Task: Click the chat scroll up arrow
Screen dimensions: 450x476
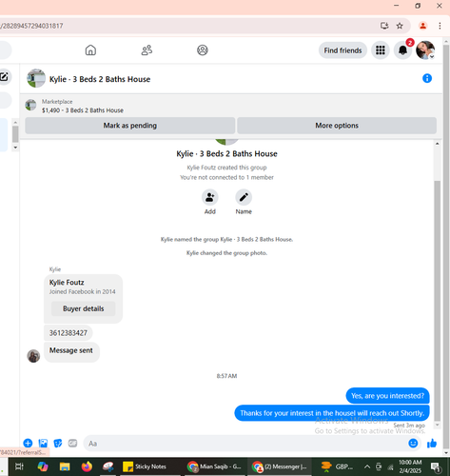Action: coord(438,144)
